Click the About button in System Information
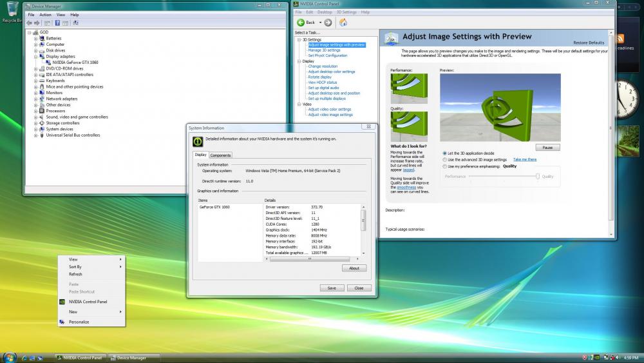The width and height of the screenshot is (644, 363). [354, 268]
